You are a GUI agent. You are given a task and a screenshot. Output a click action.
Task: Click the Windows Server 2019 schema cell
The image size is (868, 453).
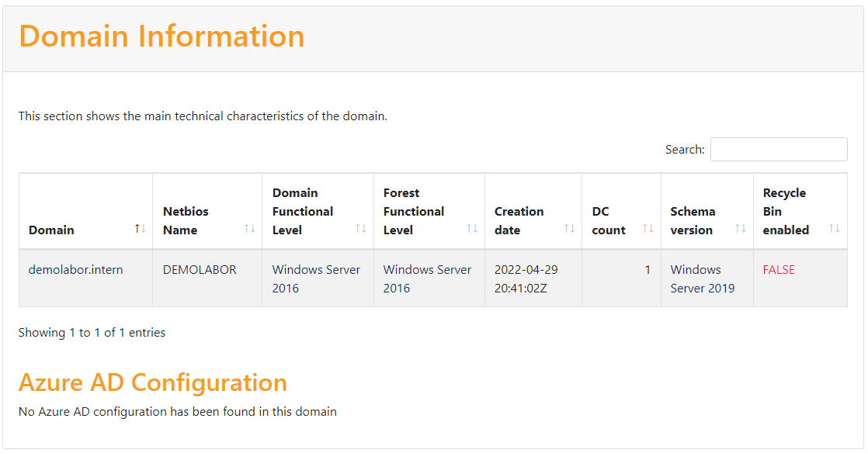(703, 279)
